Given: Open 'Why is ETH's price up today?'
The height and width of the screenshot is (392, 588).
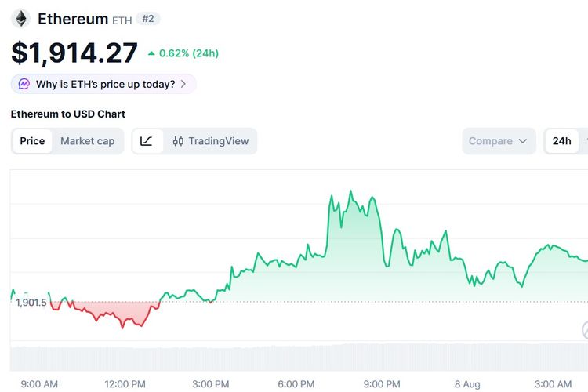Looking at the screenshot, I should click(x=103, y=84).
